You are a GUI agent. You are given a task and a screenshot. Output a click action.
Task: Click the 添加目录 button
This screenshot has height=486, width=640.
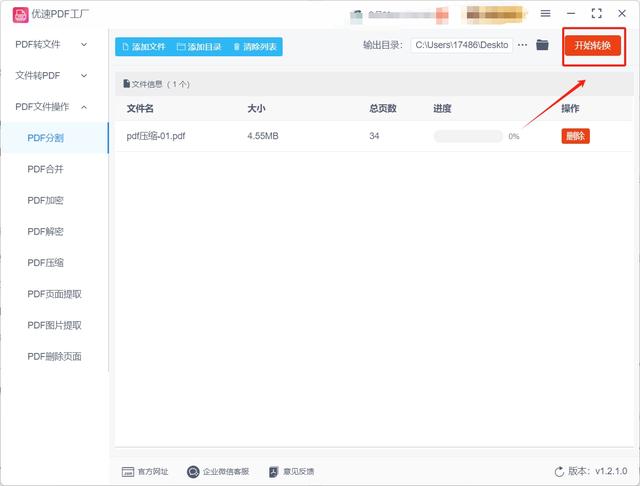199,47
